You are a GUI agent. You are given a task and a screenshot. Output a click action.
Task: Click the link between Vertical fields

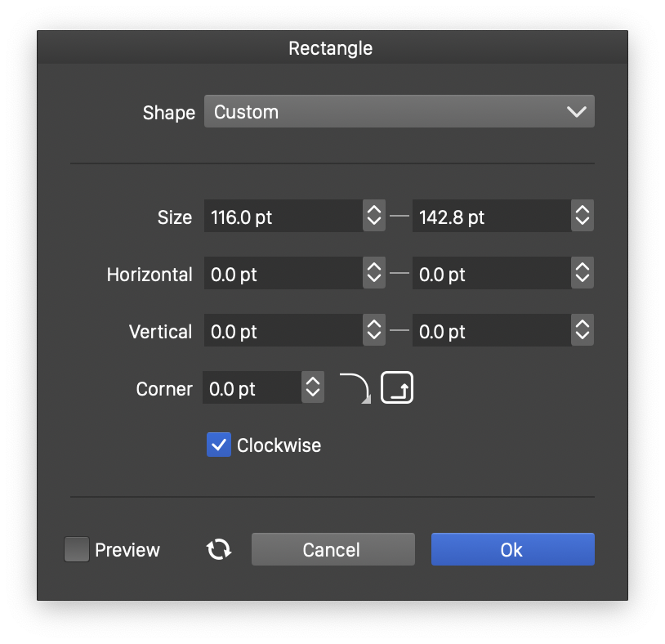[x=399, y=331]
